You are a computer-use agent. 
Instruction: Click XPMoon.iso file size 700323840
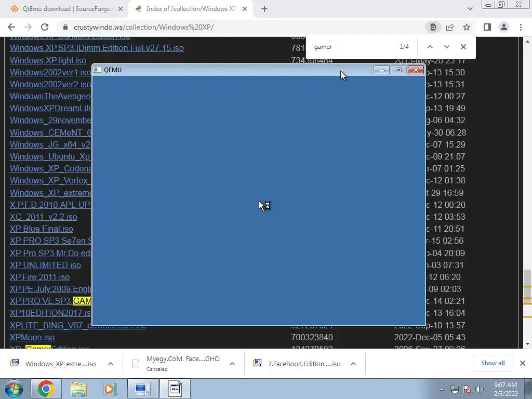tap(312, 337)
